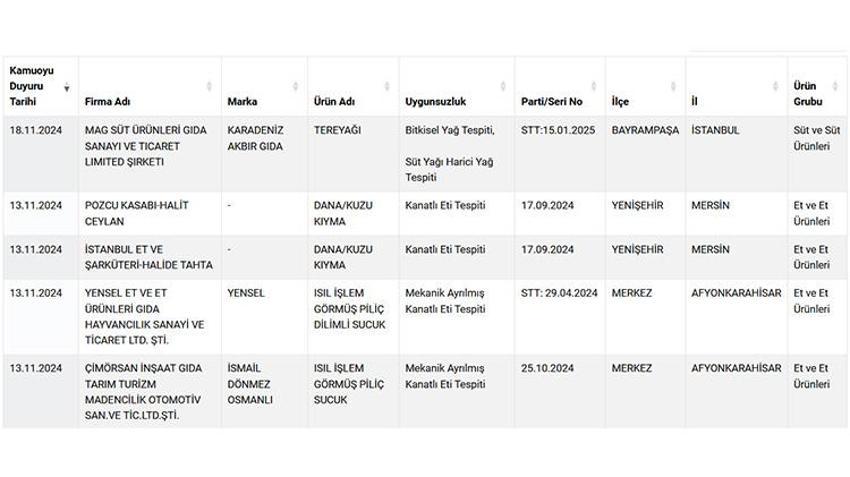Screen dimensions: 850x477
Task: Click the Parti/Seri No header text
Action: (551, 102)
